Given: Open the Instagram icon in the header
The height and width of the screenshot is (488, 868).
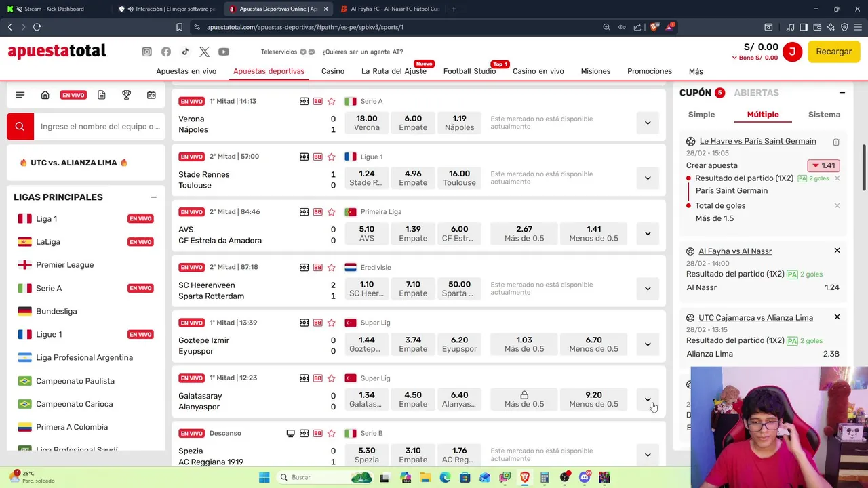Looking at the screenshot, I should point(146,52).
